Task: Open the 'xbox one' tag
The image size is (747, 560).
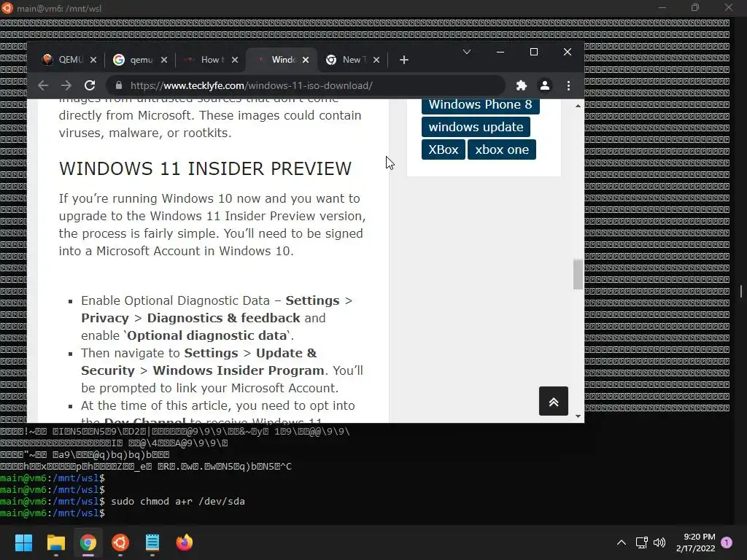Action: [502, 149]
